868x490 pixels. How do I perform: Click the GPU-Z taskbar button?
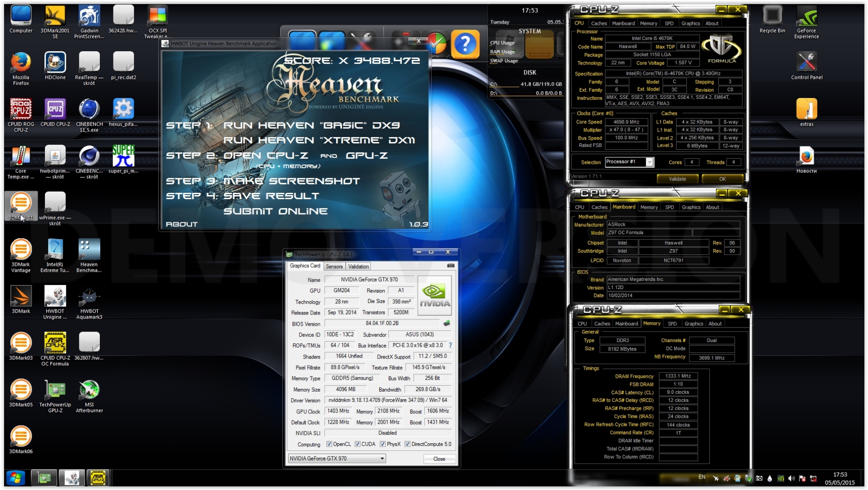pyautogui.click(x=44, y=478)
